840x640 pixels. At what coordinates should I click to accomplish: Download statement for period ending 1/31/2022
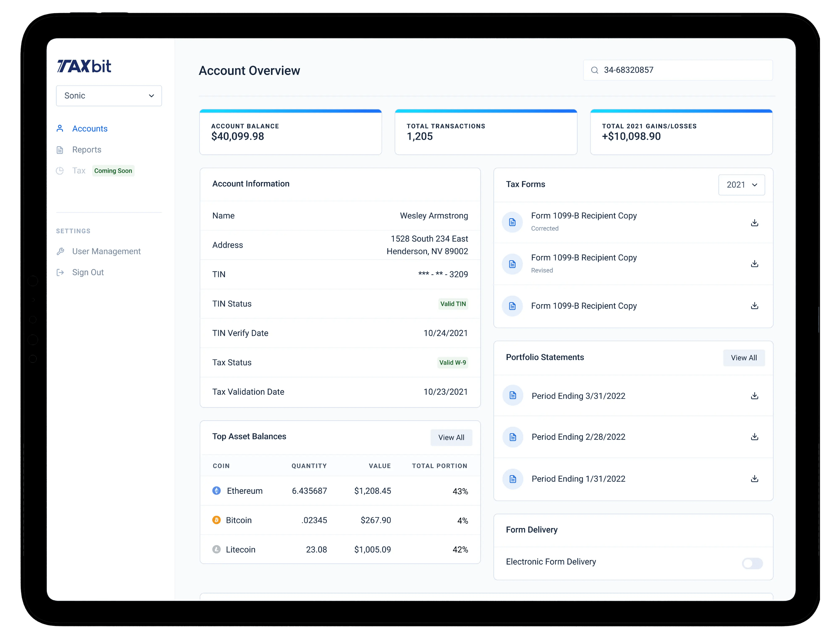point(754,479)
